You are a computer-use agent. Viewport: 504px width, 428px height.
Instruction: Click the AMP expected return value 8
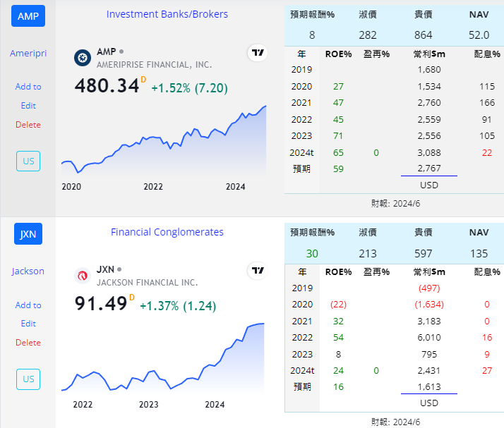click(x=312, y=35)
